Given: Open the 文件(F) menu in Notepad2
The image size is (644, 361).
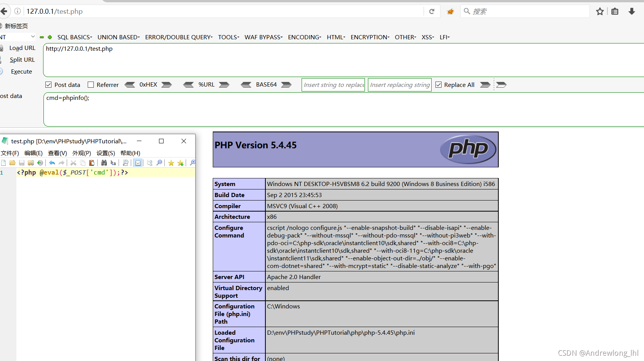Looking at the screenshot, I should [10, 153].
